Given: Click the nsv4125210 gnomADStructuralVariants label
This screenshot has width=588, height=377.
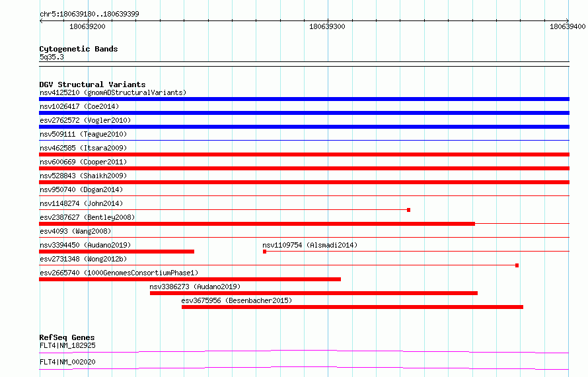Looking at the screenshot, I should click(x=113, y=92).
